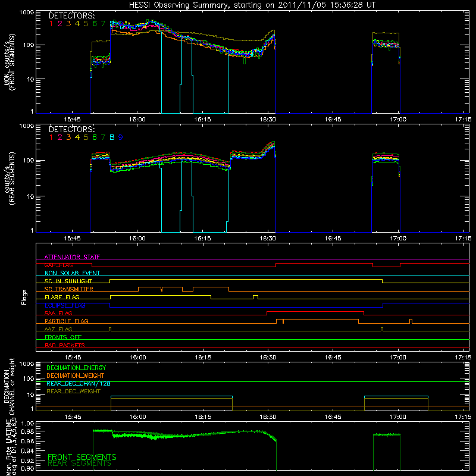Viewport: 476px width, 476px height.
Task: Click the GAP_FLAG label
Action: click(x=58, y=265)
